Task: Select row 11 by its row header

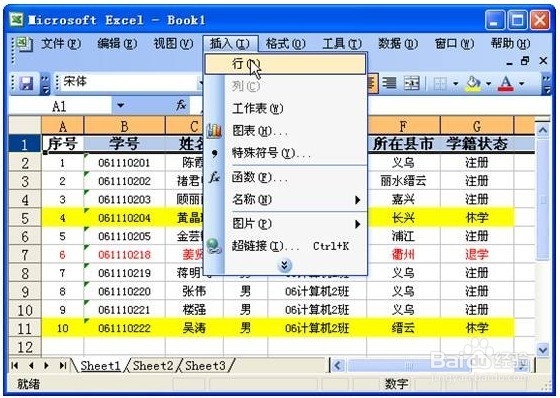Action: (25, 328)
